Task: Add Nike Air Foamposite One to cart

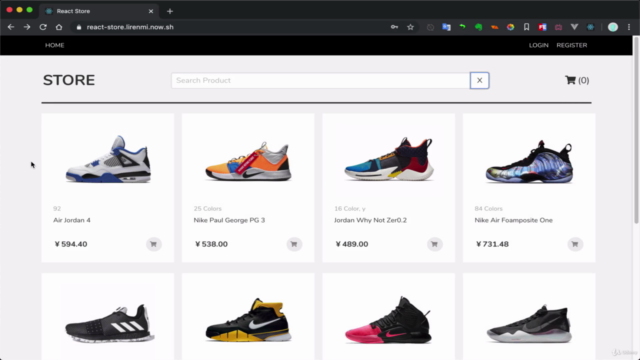Action: point(575,244)
